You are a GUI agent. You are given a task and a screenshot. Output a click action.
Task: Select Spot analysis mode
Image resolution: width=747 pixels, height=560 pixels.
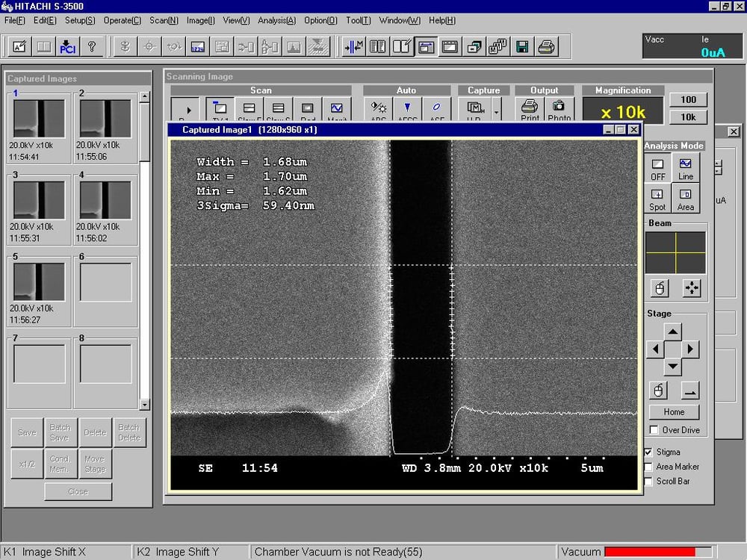657,199
